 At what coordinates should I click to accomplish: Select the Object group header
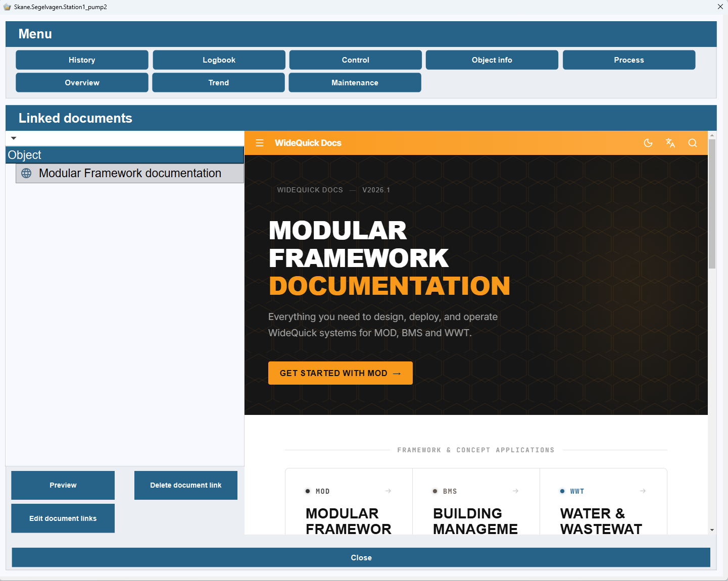(x=125, y=155)
